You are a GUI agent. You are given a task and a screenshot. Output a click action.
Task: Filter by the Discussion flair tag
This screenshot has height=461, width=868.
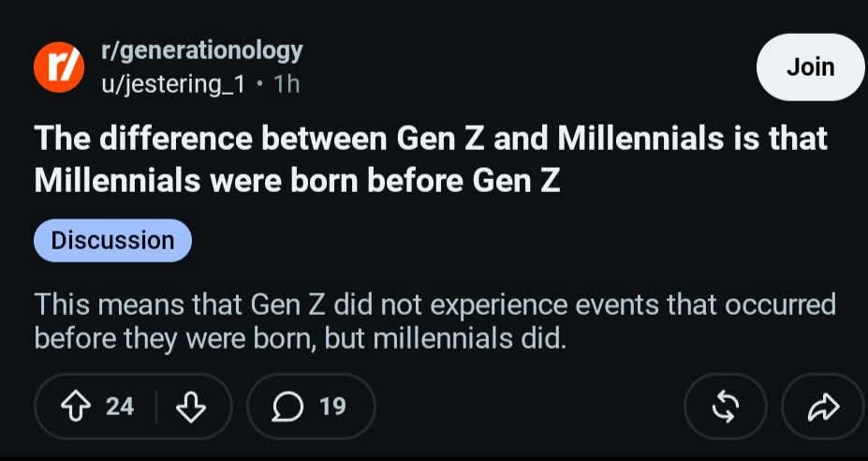coord(113,241)
